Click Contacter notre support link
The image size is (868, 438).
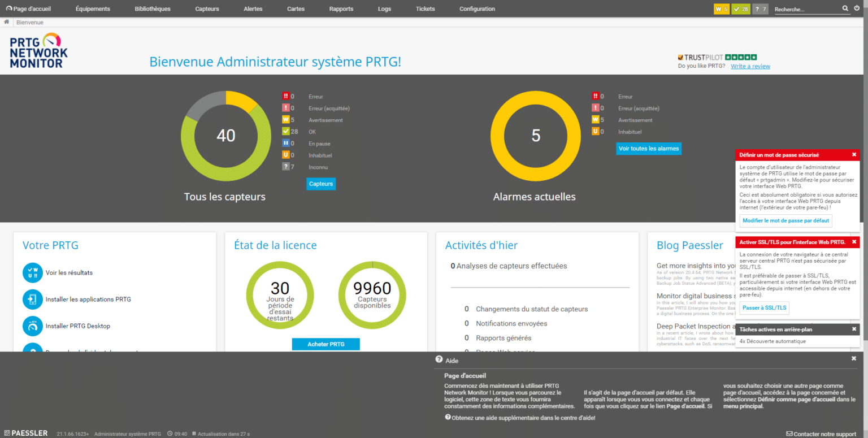coord(821,434)
